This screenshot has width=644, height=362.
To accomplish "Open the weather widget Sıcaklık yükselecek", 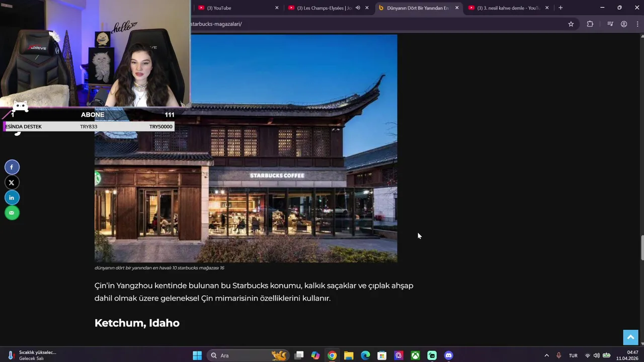I will click(x=33, y=355).
